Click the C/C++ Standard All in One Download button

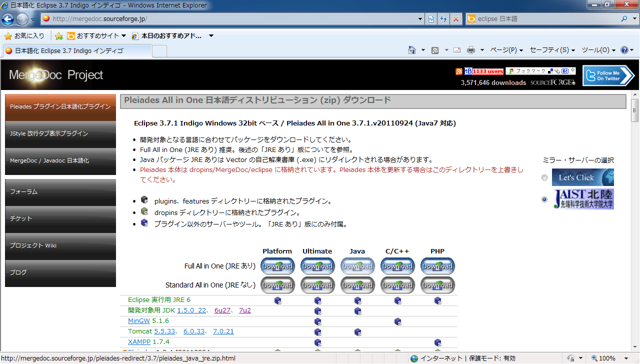click(397, 285)
